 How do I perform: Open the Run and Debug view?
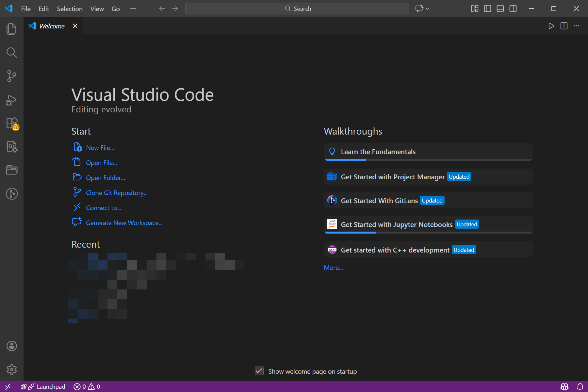(x=12, y=100)
